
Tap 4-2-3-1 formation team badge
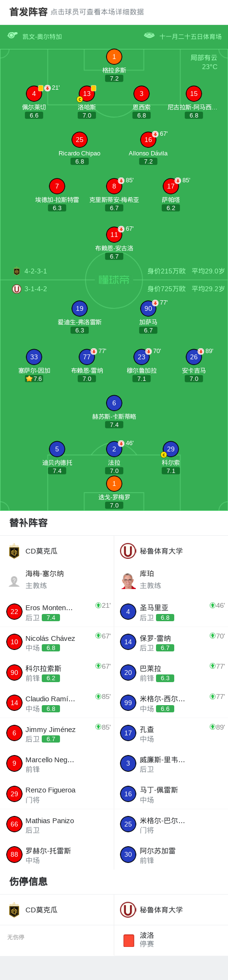17,271
